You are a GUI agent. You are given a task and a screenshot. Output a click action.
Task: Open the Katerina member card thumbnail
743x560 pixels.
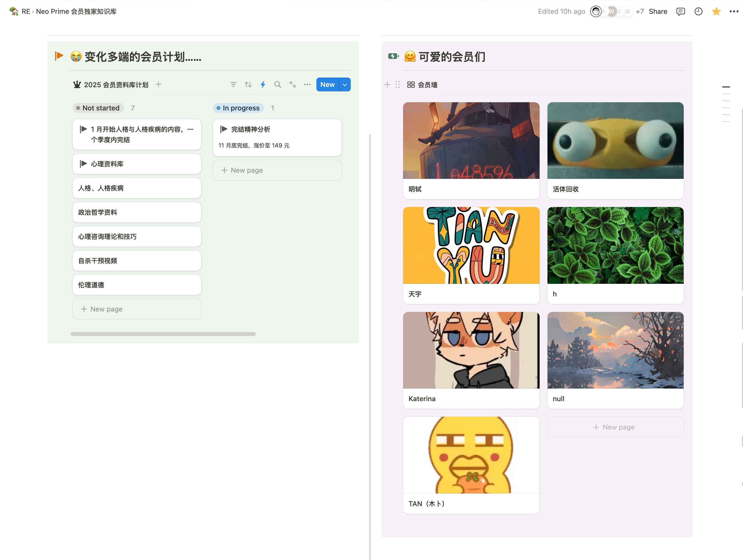(471, 350)
